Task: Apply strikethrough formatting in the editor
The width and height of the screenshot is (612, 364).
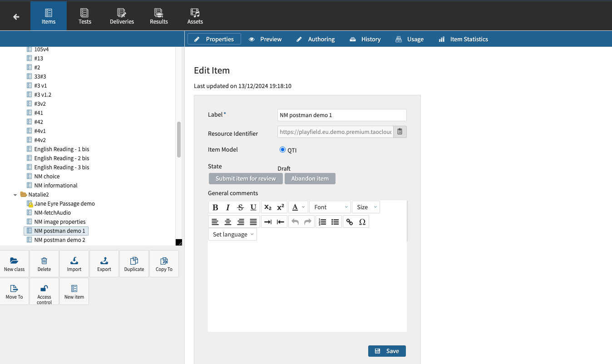Action: (241, 207)
